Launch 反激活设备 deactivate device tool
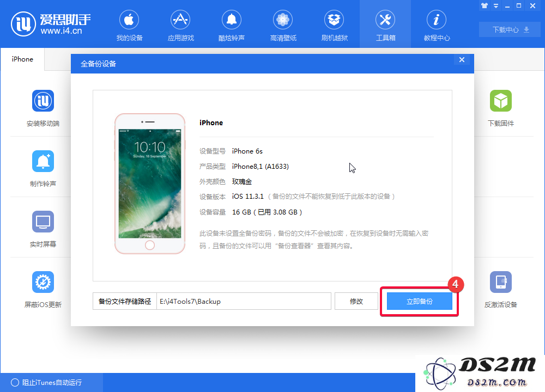 [500, 289]
